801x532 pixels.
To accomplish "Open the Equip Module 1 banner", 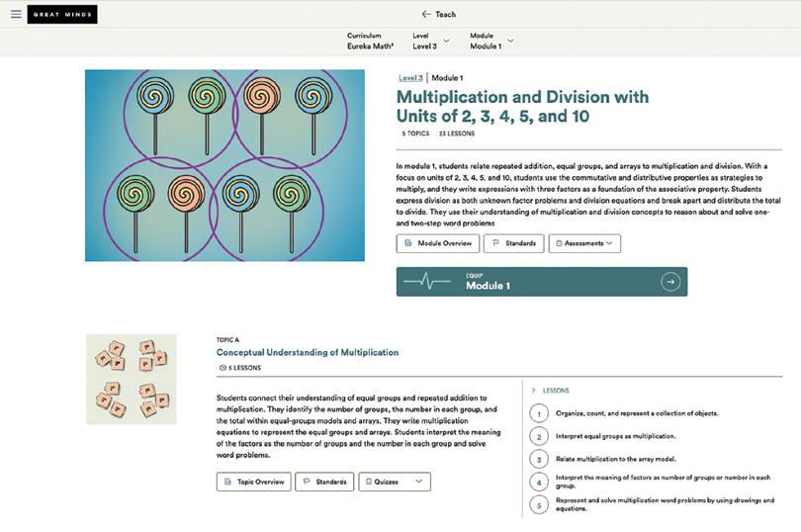I will [x=542, y=282].
